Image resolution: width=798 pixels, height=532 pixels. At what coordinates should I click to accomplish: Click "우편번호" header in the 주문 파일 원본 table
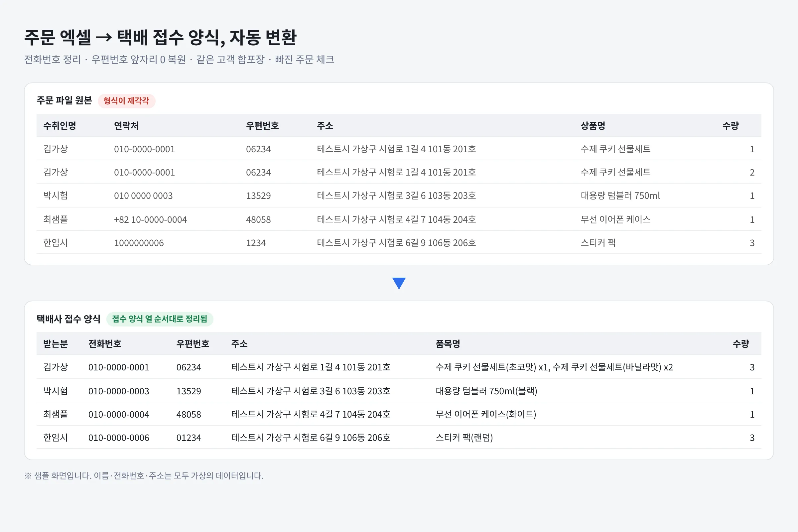(x=262, y=126)
